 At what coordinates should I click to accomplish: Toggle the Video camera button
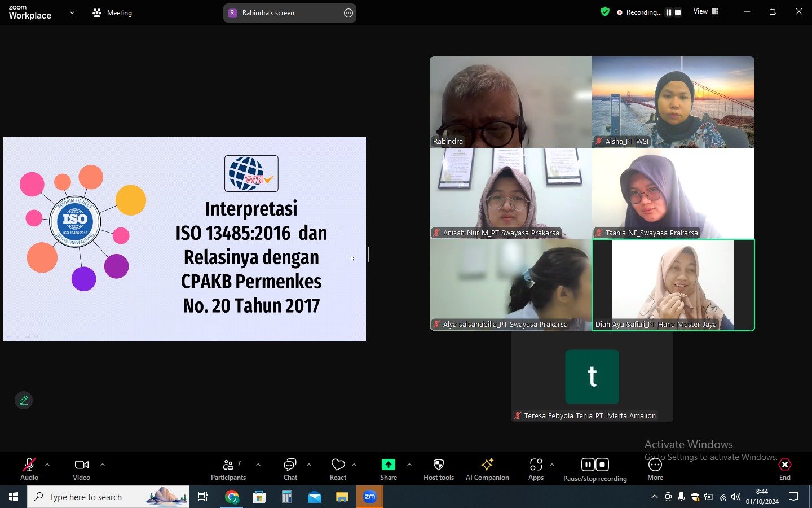pyautogui.click(x=82, y=469)
